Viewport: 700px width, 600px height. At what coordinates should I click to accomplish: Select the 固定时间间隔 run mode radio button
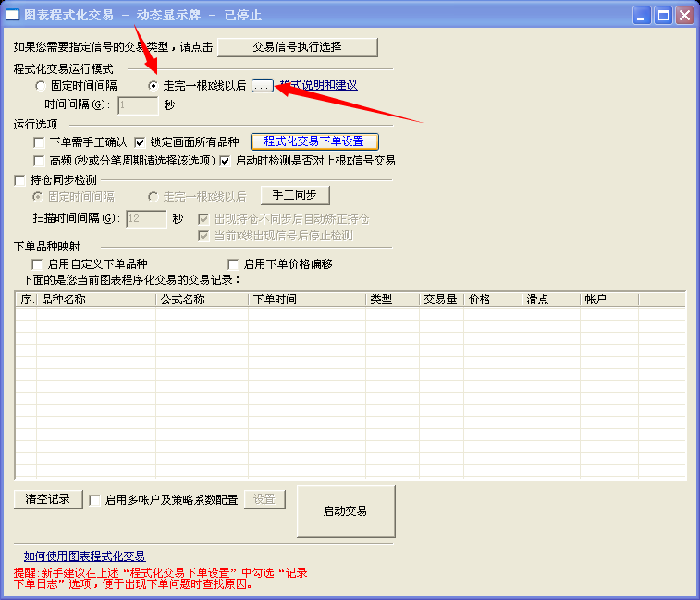41,86
